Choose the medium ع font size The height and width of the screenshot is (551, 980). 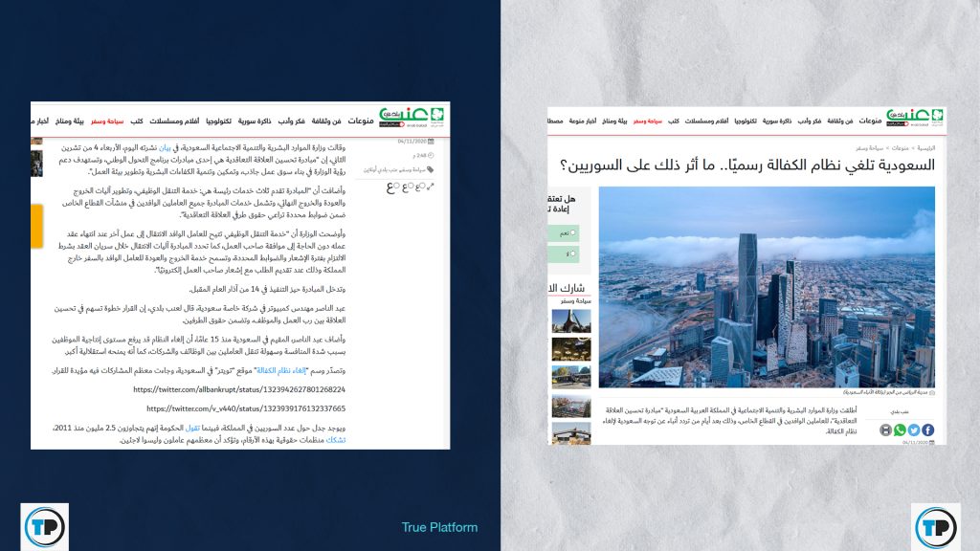(408, 187)
